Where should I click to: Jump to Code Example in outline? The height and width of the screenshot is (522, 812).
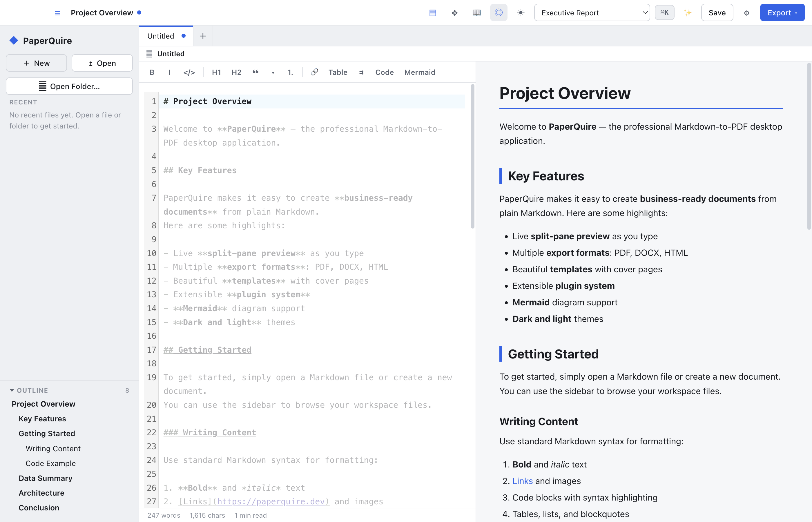pyautogui.click(x=50, y=463)
